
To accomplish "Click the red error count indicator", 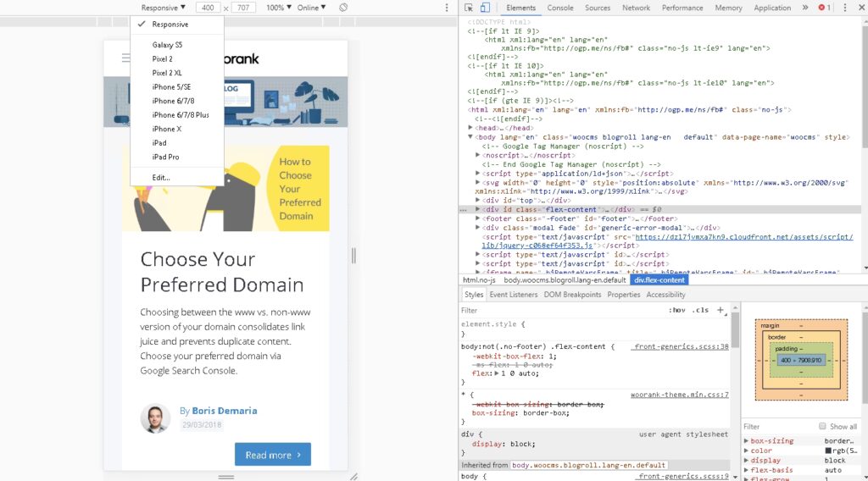I will [x=824, y=8].
